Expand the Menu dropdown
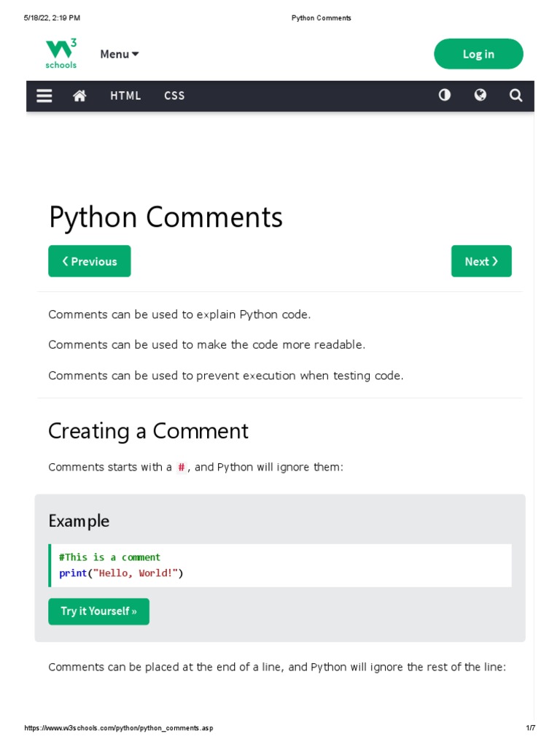 (120, 54)
